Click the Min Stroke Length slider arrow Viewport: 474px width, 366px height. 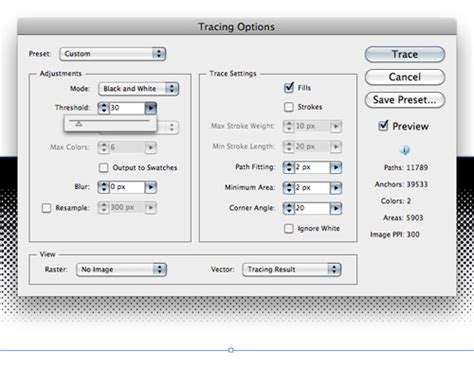(x=336, y=147)
